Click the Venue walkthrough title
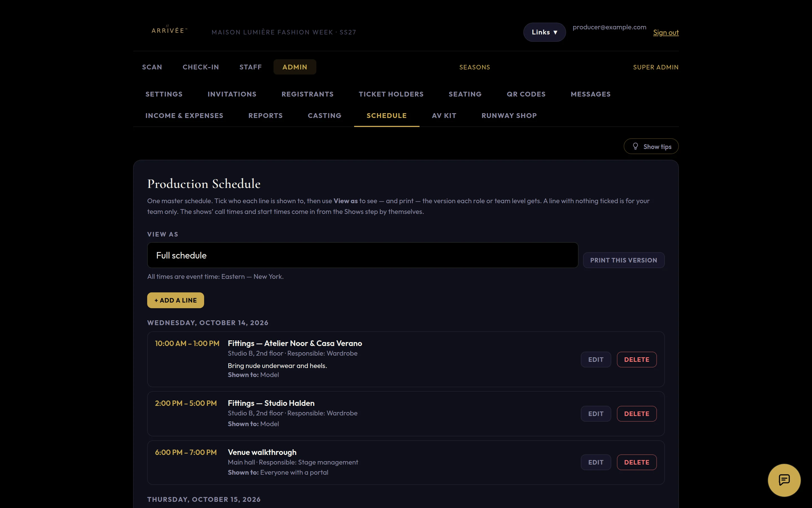This screenshot has height=508, width=812. (262, 452)
